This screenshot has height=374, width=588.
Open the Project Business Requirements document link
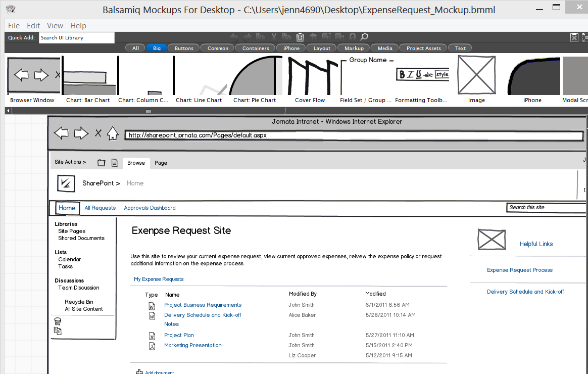coord(203,305)
